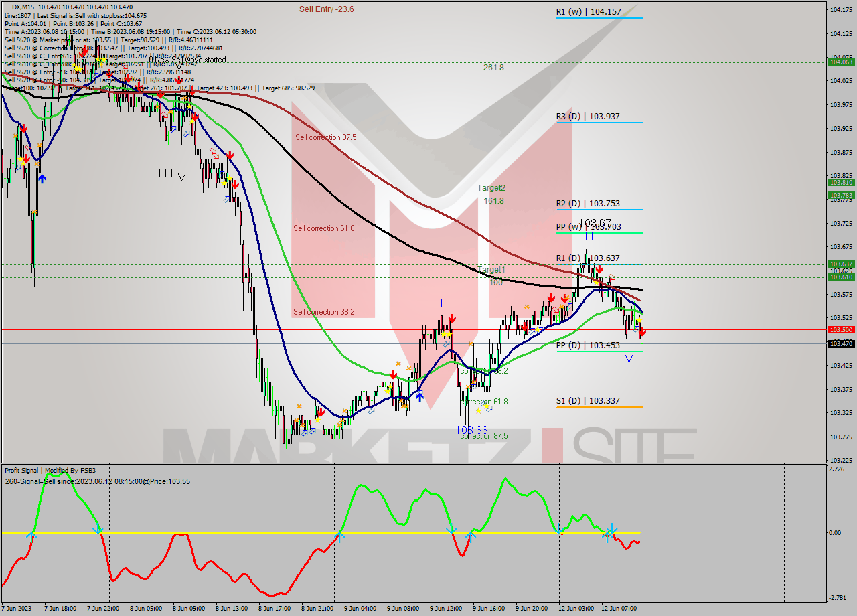The width and height of the screenshot is (857, 616).
Task: Select the '0 New Sell wave started' annotation
Action: pyautogui.click(x=187, y=60)
